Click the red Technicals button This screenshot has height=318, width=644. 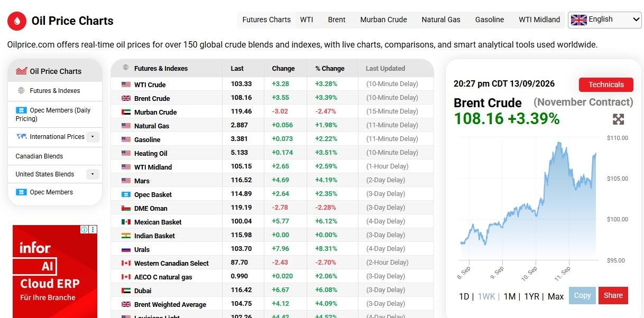coord(606,85)
